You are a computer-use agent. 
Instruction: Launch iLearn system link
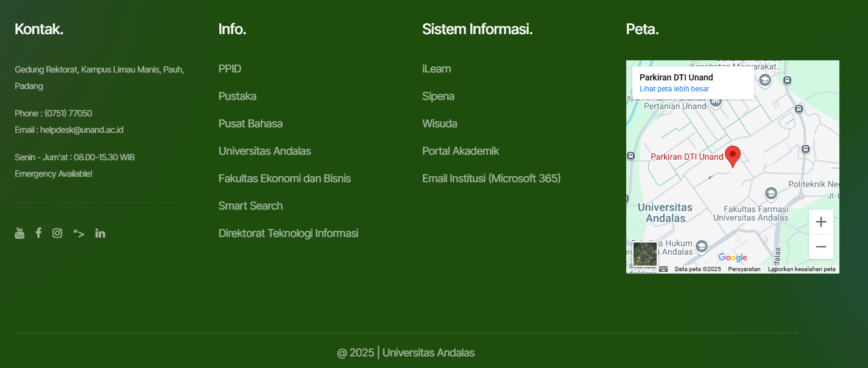click(x=436, y=69)
